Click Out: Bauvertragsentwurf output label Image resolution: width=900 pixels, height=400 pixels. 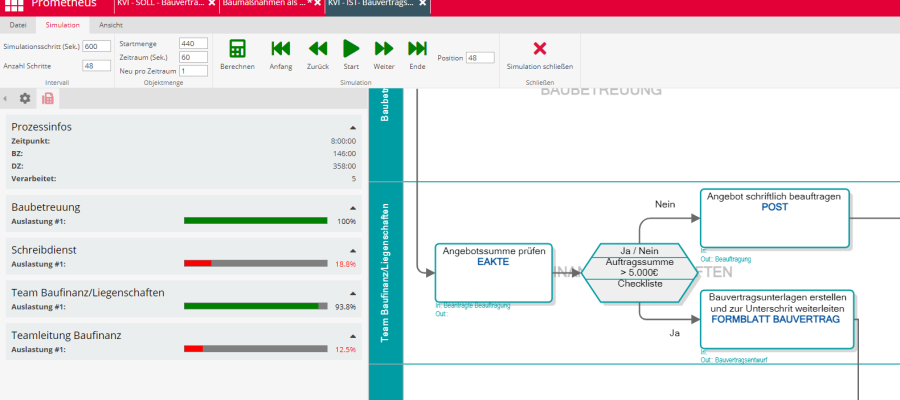click(734, 360)
